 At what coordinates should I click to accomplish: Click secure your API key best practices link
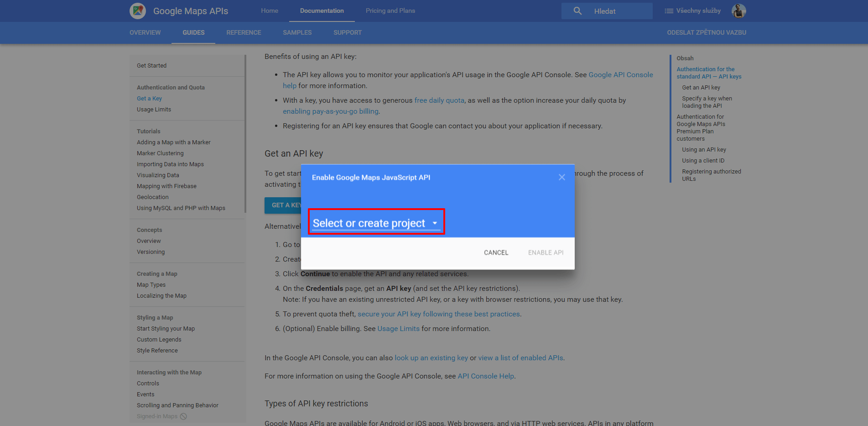pyautogui.click(x=438, y=314)
